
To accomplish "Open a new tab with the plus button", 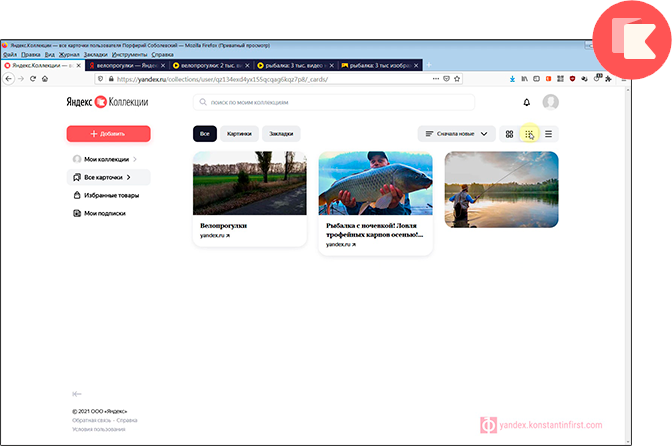I will coord(429,65).
